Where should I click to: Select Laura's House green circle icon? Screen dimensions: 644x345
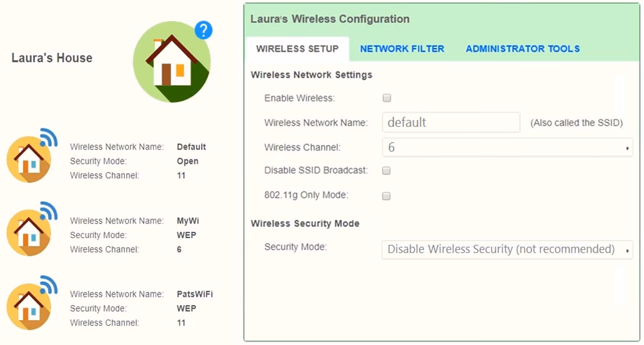click(x=172, y=62)
